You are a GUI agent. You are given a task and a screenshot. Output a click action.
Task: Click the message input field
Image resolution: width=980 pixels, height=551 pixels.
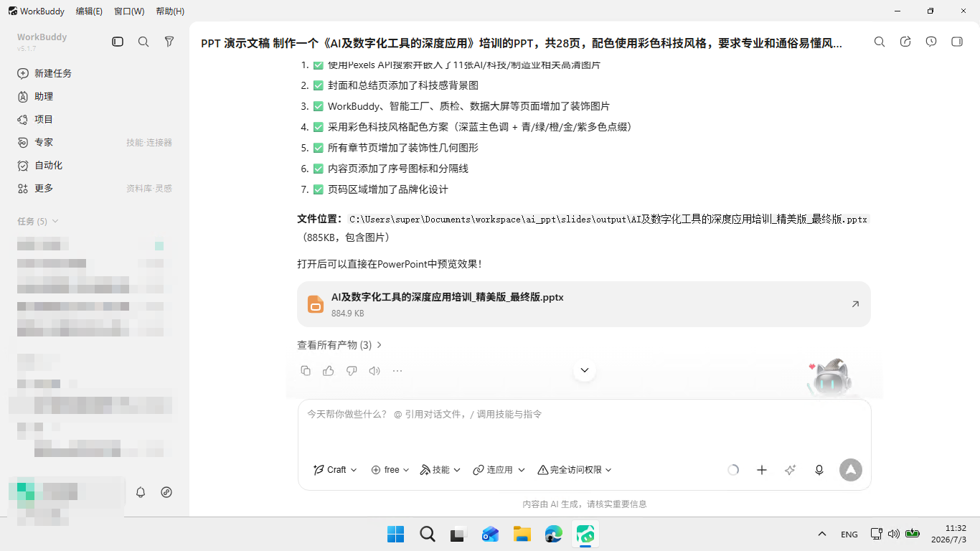tap(584, 427)
